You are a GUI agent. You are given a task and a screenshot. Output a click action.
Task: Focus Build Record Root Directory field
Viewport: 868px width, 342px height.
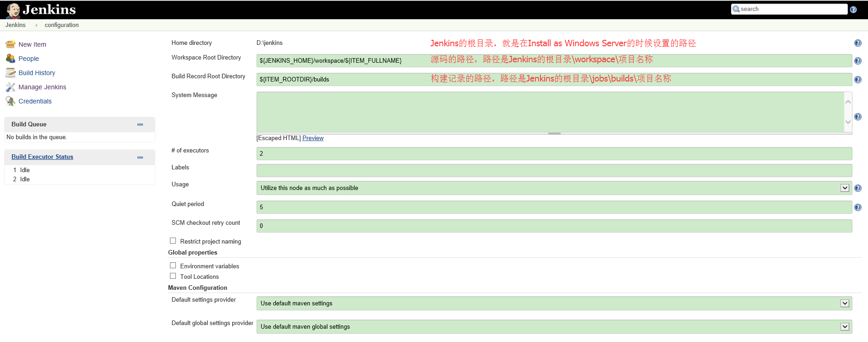click(554, 79)
